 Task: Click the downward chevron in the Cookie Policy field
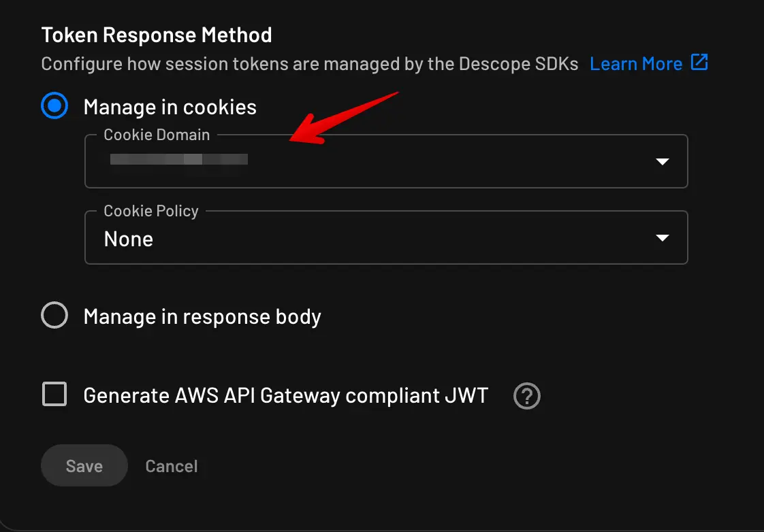tap(660, 237)
